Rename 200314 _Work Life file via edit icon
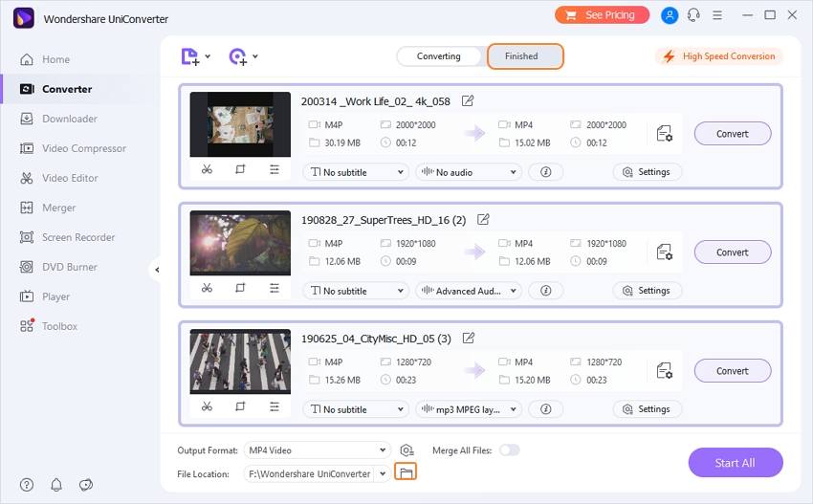 click(467, 101)
